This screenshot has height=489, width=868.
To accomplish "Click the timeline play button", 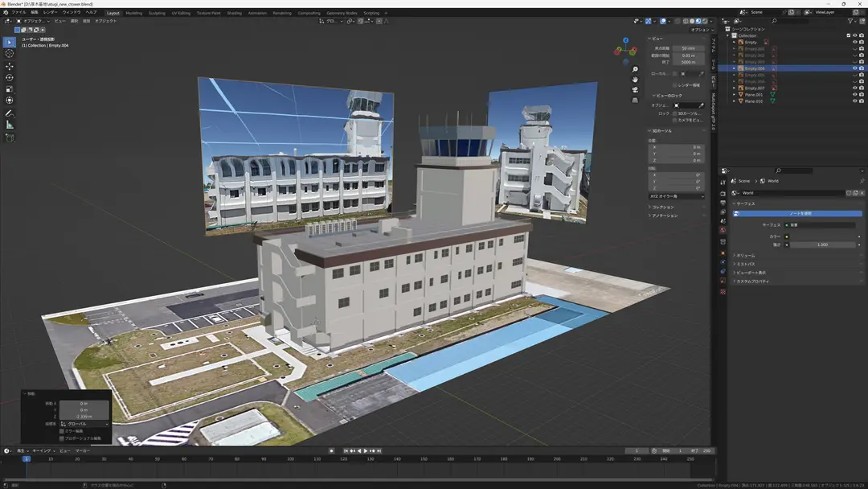I will tap(366, 451).
